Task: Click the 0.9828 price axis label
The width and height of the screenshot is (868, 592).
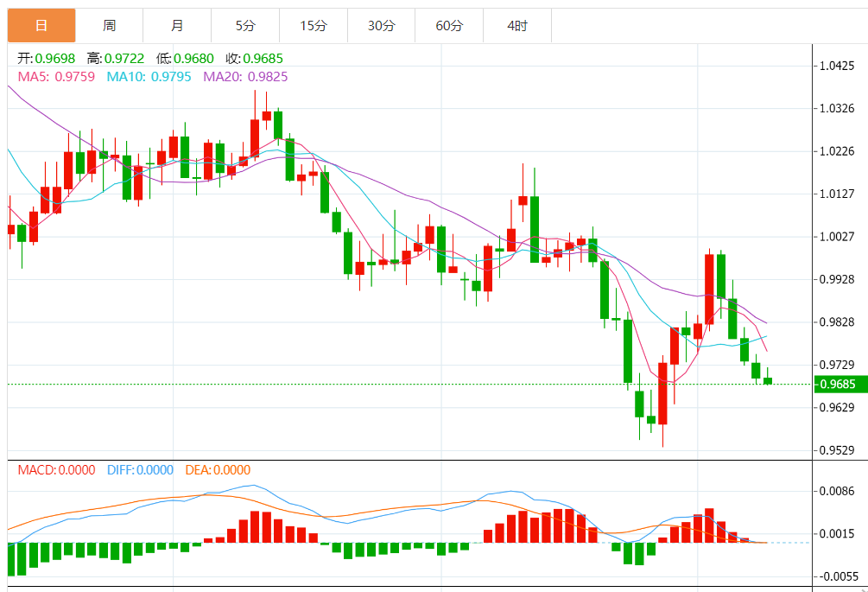Action: point(836,321)
